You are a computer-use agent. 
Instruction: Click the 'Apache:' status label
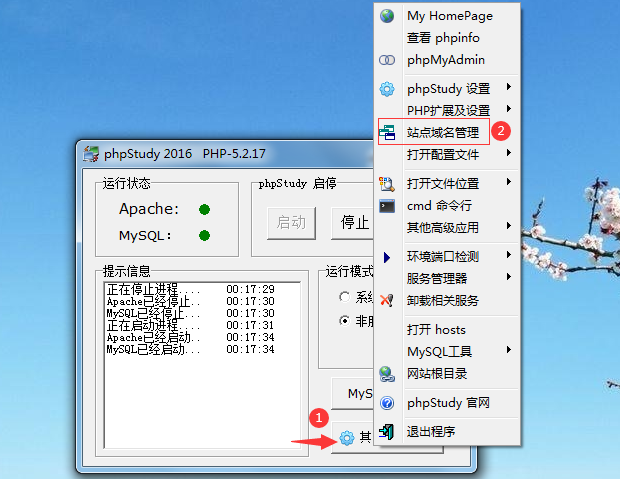pyautogui.click(x=149, y=209)
